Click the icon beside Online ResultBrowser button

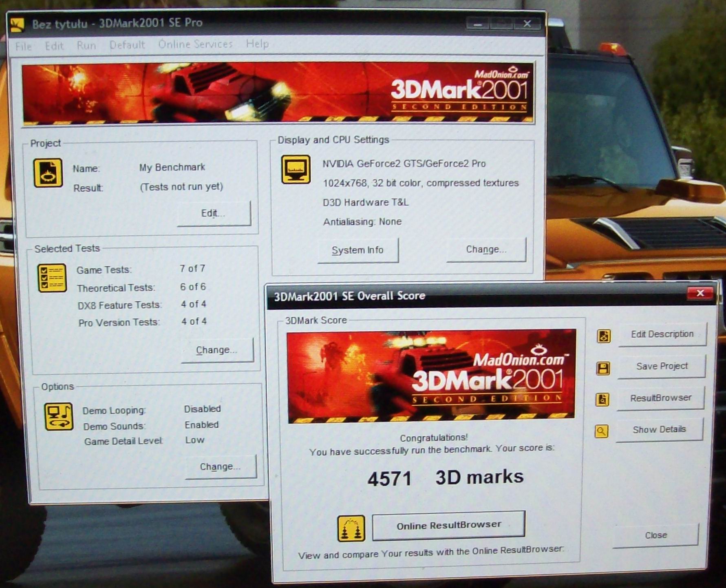pyautogui.click(x=351, y=528)
